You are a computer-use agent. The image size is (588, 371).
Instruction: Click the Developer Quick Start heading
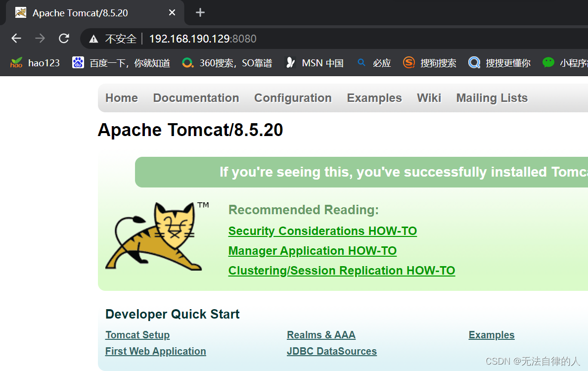(x=173, y=314)
